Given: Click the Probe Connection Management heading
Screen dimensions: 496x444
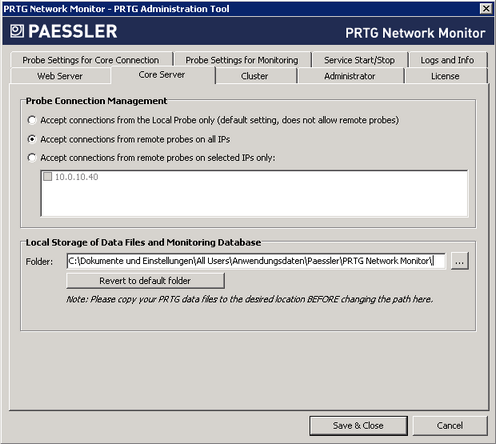Looking at the screenshot, I should pyautogui.click(x=96, y=101).
